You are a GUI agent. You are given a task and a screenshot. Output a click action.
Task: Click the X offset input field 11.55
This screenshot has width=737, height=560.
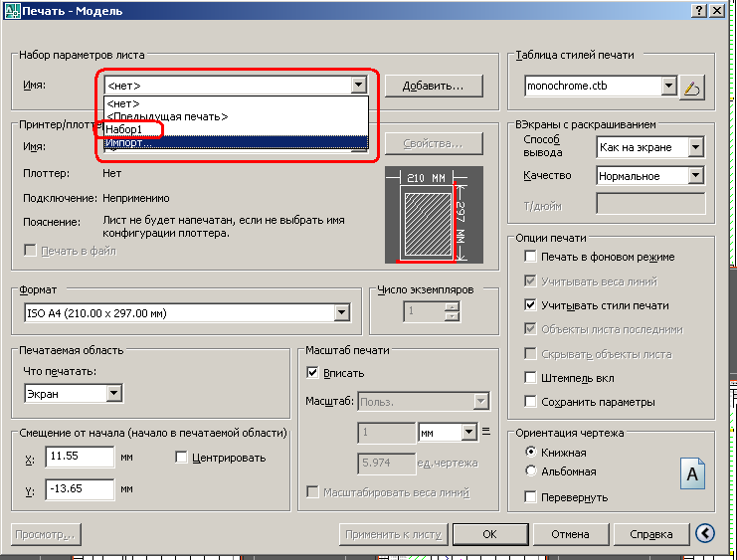(80, 457)
